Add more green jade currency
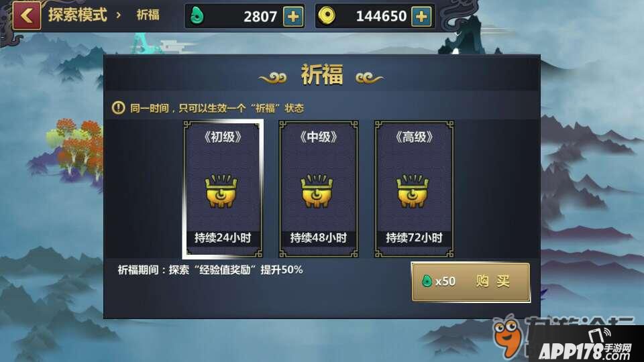The image size is (644, 362). (293, 16)
